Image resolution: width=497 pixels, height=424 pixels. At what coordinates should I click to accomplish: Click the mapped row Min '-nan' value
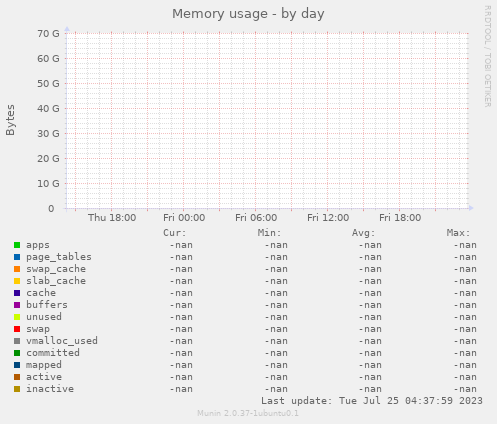pos(276,365)
